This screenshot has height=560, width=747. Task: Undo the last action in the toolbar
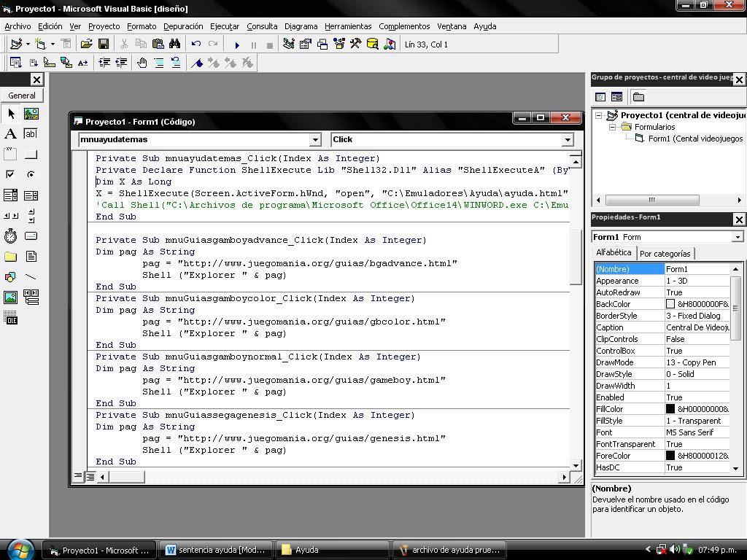(x=196, y=44)
